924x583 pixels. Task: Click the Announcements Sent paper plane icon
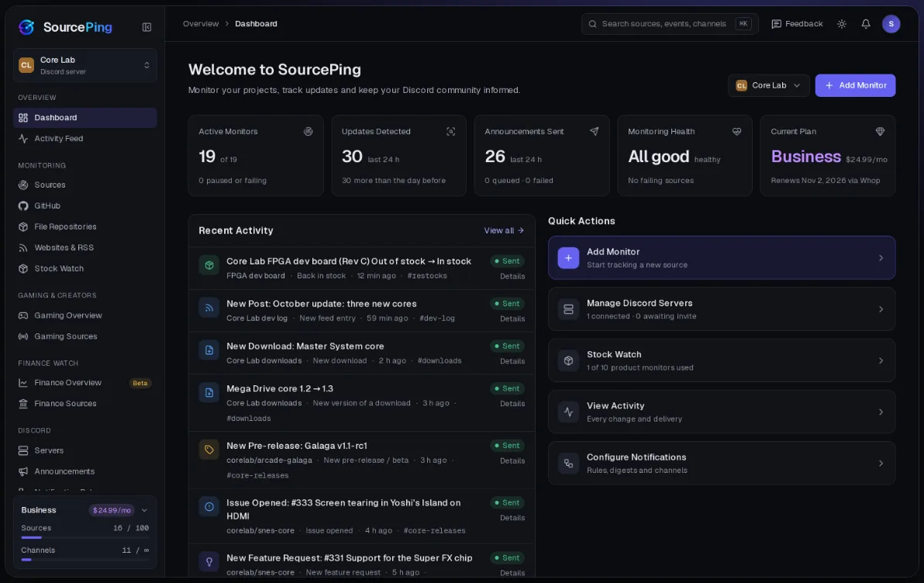point(594,132)
